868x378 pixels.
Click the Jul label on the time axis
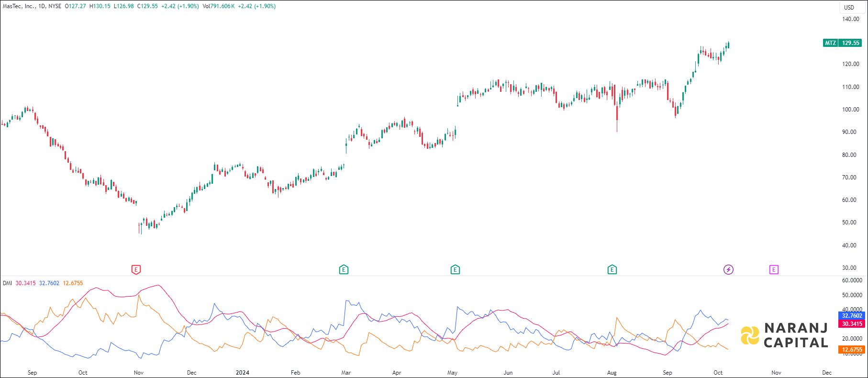pyautogui.click(x=556, y=373)
